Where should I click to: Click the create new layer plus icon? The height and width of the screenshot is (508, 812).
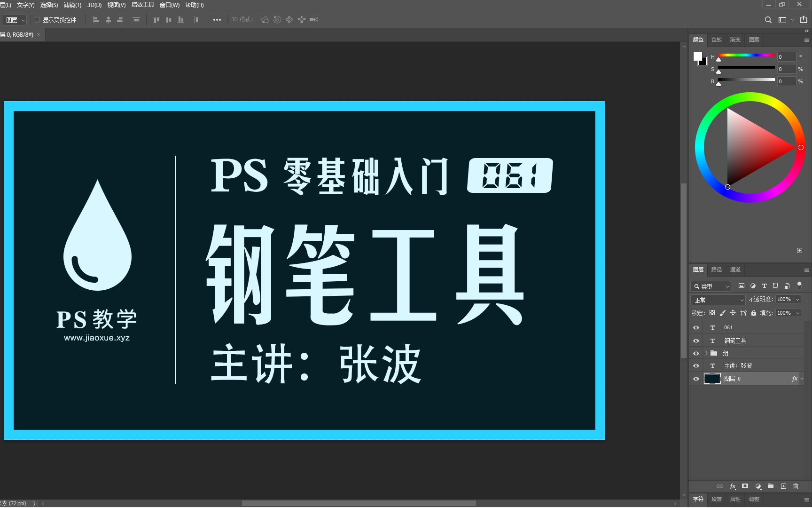783,486
